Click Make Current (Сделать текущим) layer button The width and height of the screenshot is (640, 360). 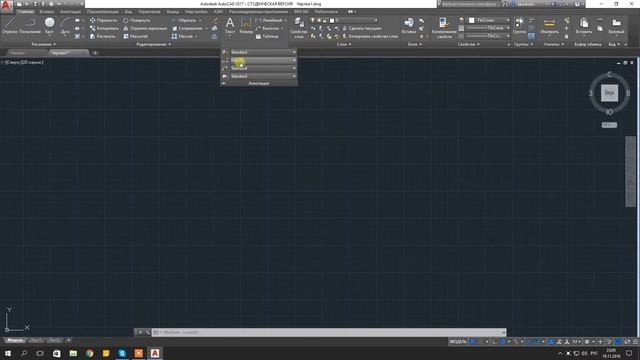click(x=362, y=29)
